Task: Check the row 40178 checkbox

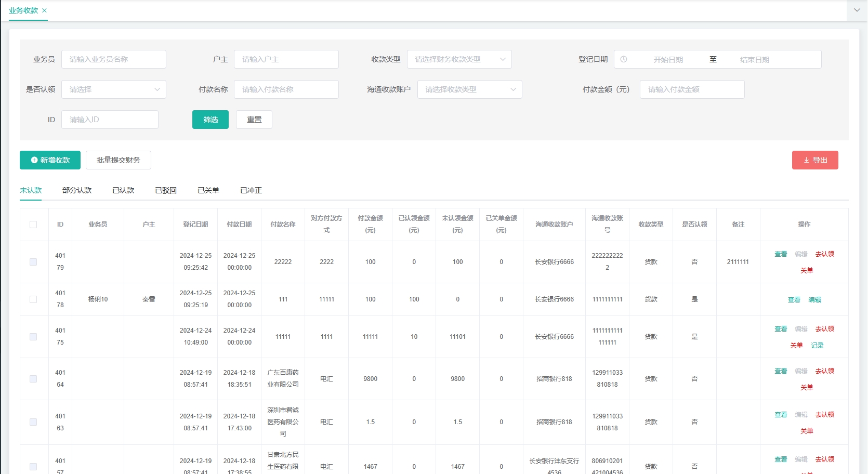Action: tap(33, 299)
